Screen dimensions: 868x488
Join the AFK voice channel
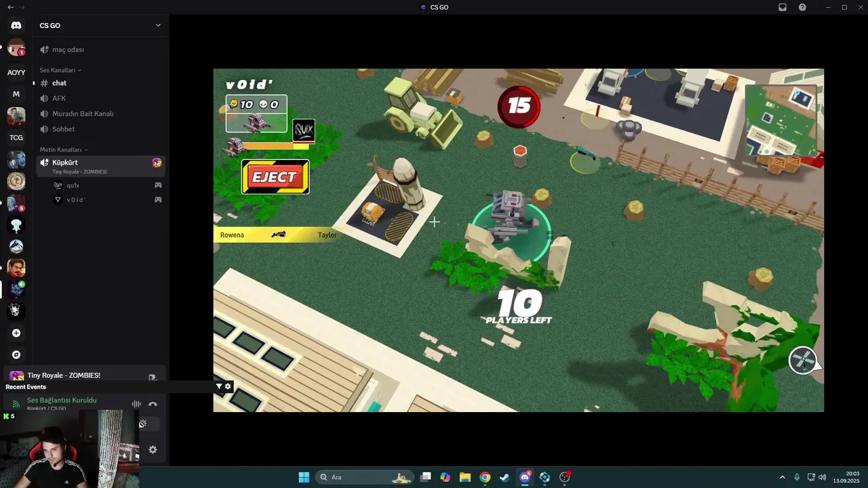point(100,98)
